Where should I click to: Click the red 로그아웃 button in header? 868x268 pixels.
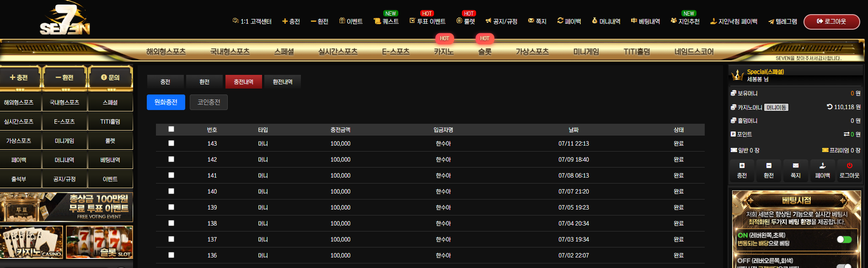point(831,21)
